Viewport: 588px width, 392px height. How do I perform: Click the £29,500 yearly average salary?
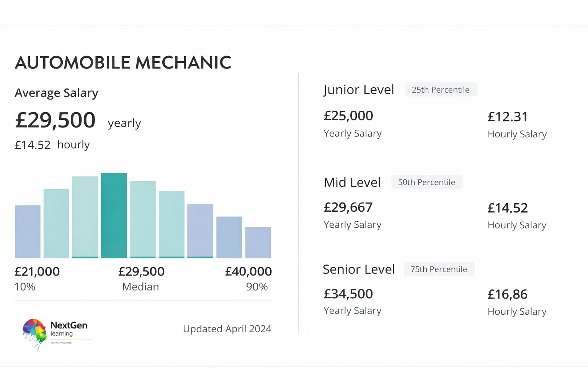click(55, 120)
